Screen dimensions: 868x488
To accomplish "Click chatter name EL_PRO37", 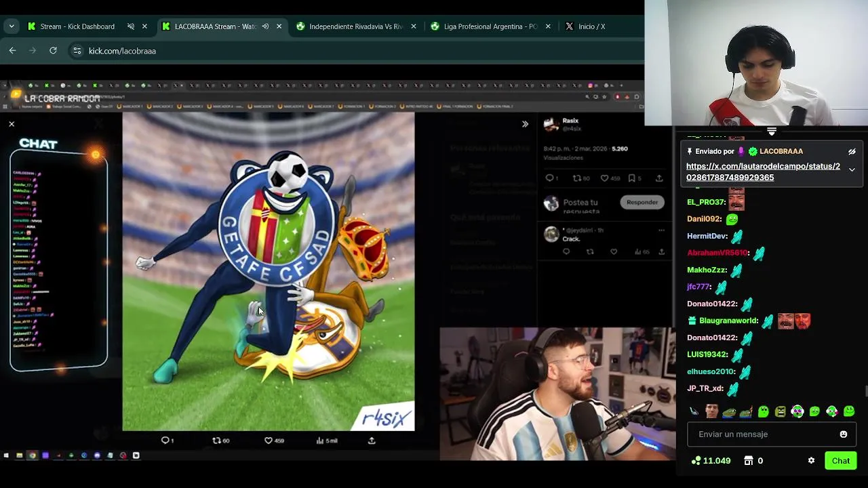I will tap(706, 202).
